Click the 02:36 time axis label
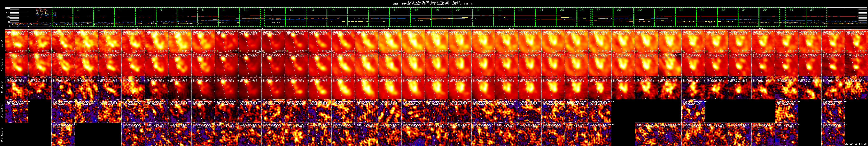Screen dimensions: 868x146 (637, 28)
